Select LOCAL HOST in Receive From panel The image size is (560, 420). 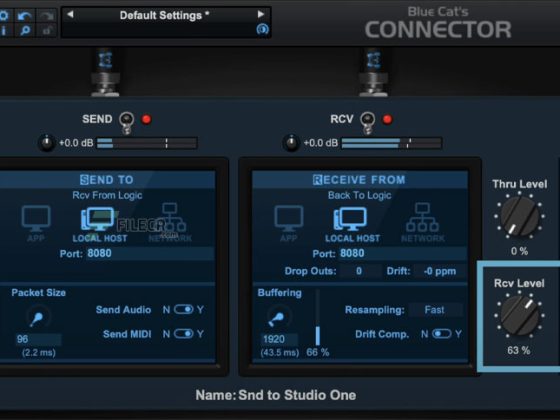pos(352,224)
